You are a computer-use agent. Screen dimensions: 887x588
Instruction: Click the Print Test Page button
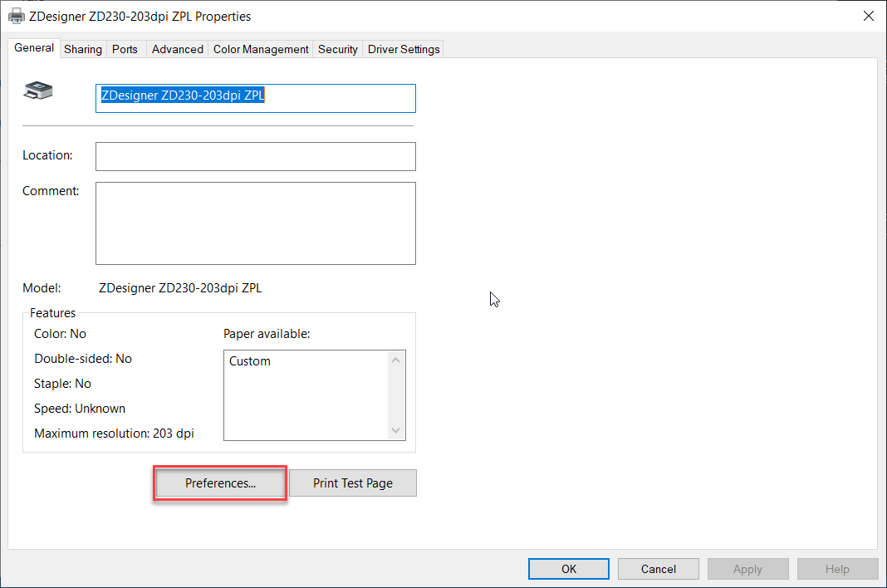(x=353, y=483)
